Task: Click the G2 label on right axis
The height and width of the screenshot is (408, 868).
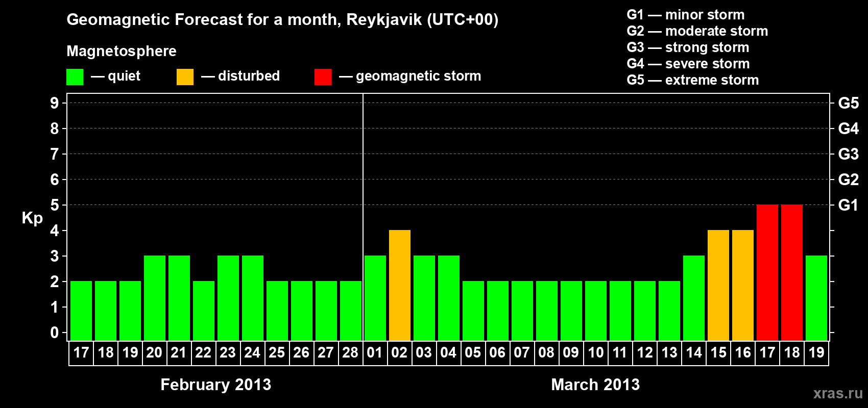Action: [x=849, y=180]
